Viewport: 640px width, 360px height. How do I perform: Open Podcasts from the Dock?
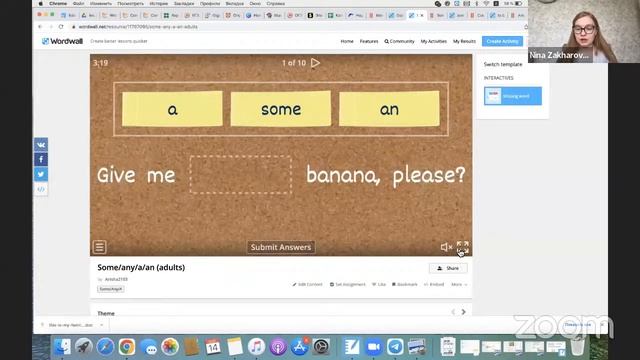point(278,347)
